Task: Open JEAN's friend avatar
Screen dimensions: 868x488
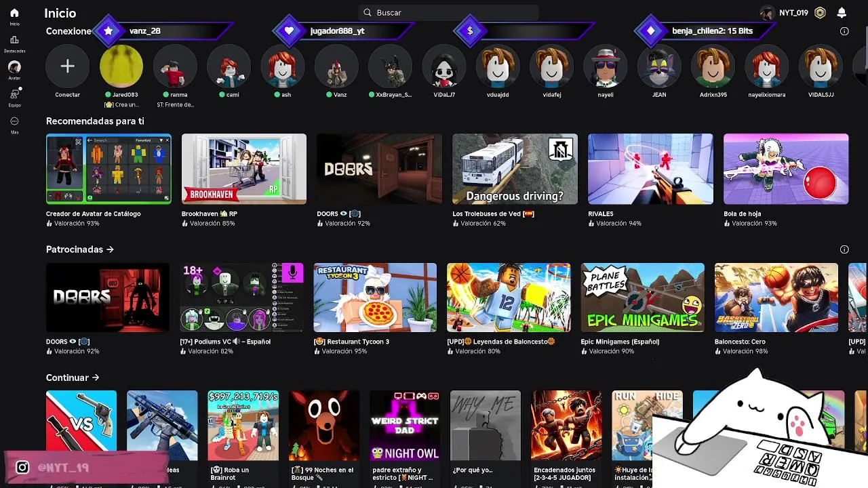Action: (x=659, y=66)
